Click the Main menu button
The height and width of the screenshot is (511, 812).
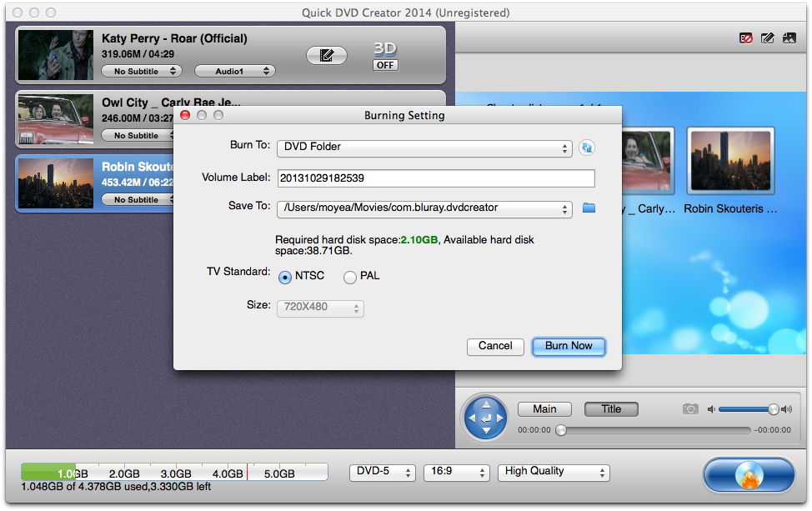click(x=544, y=409)
